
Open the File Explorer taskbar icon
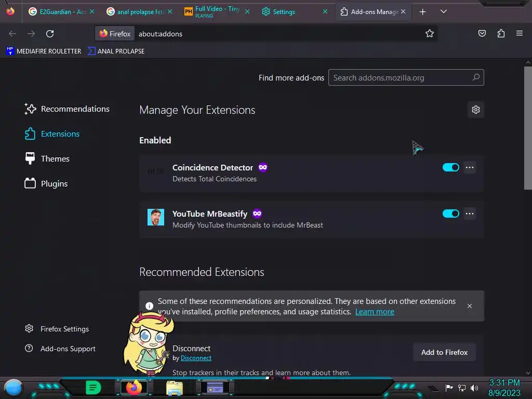[x=175, y=388]
